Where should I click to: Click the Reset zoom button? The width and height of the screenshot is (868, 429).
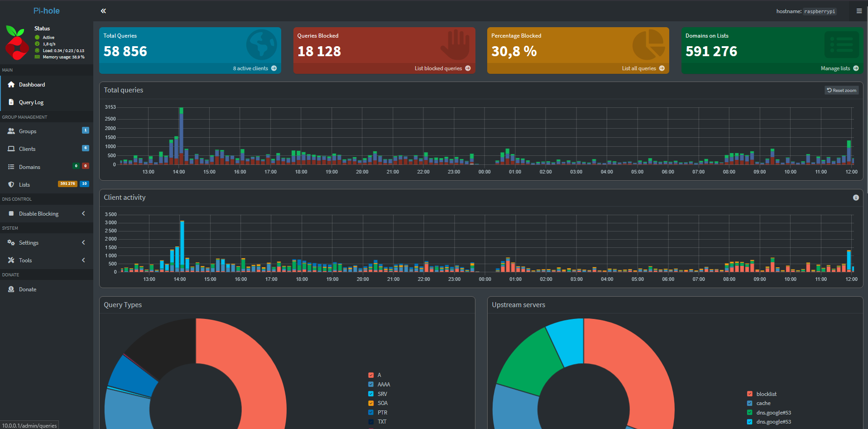(841, 90)
